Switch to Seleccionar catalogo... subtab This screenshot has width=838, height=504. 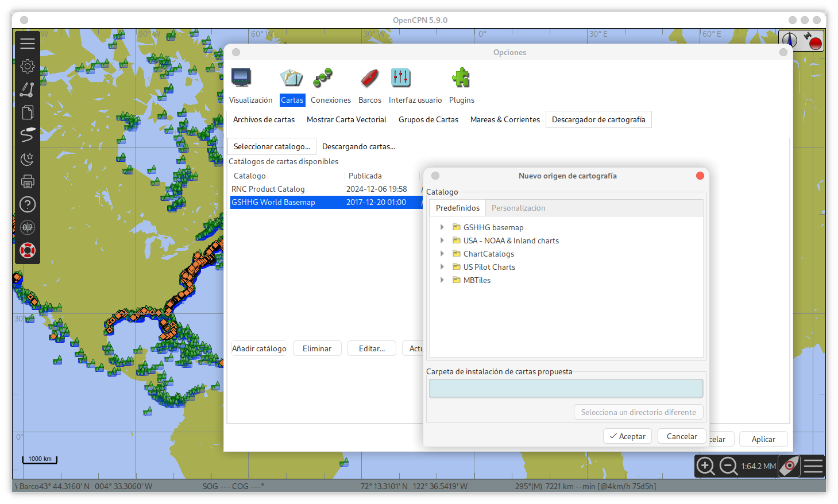pyautogui.click(x=272, y=146)
